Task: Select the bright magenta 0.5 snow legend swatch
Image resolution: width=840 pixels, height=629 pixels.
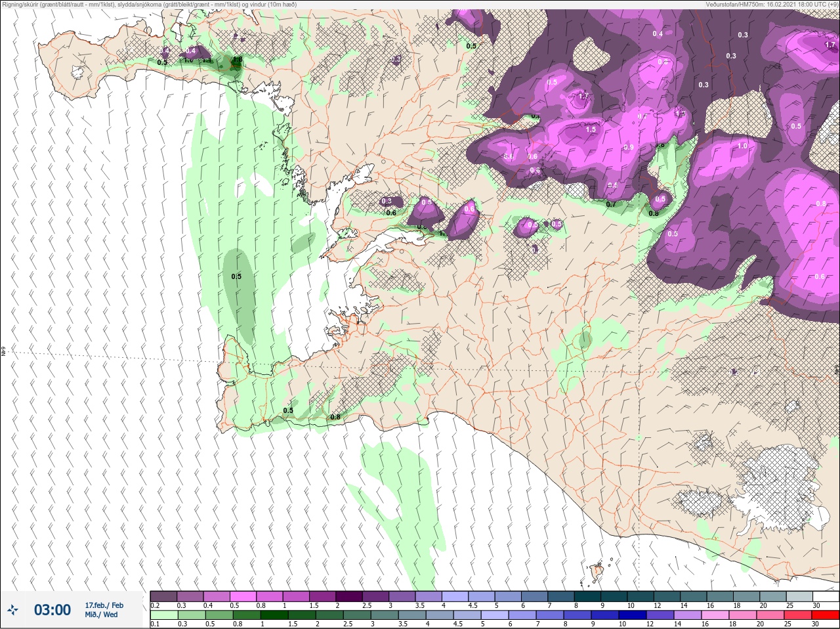Action: [x=243, y=596]
